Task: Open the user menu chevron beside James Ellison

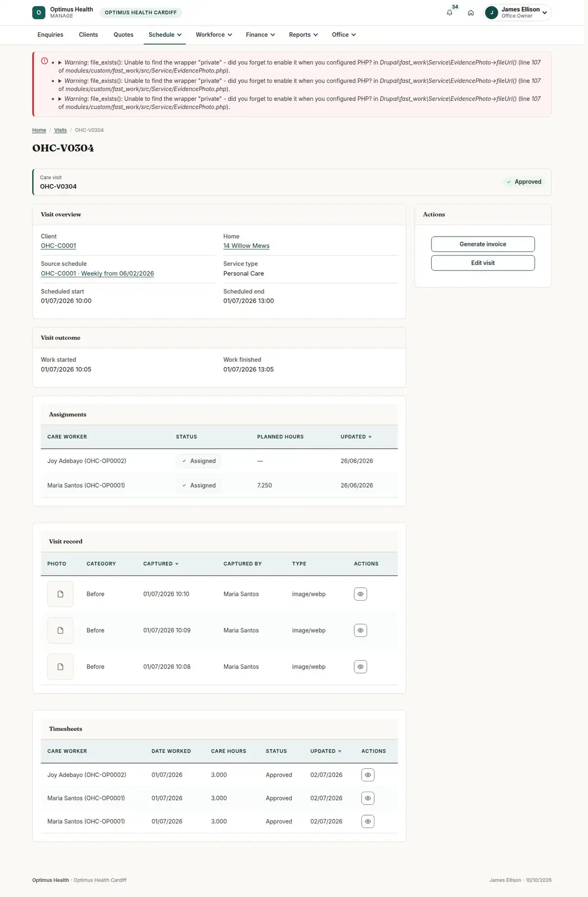Action: tap(544, 13)
